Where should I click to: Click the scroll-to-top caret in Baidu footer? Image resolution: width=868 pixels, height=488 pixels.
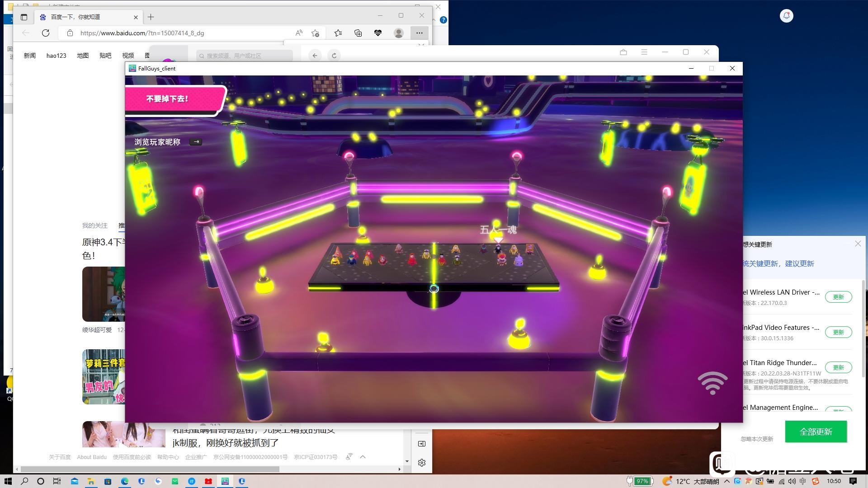363,457
